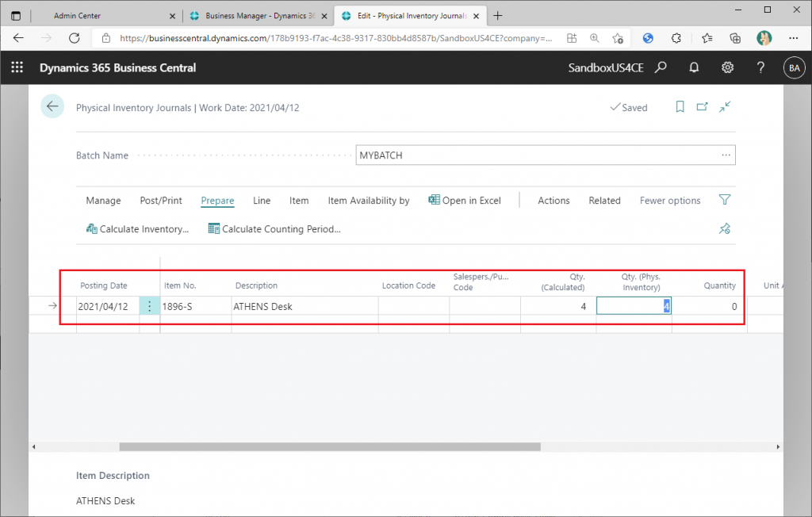Switch to the Business Manager tab
Viewport: 812px width, 517px height.
pos(260,16)
